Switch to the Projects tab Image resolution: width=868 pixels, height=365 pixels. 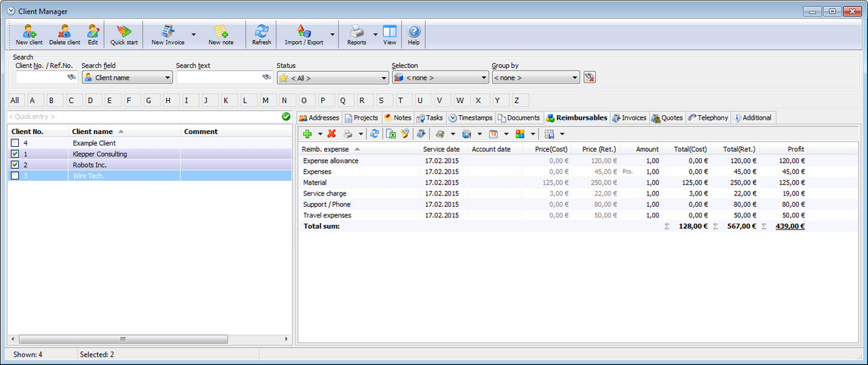pyautogui.click(x=361, y=117)
